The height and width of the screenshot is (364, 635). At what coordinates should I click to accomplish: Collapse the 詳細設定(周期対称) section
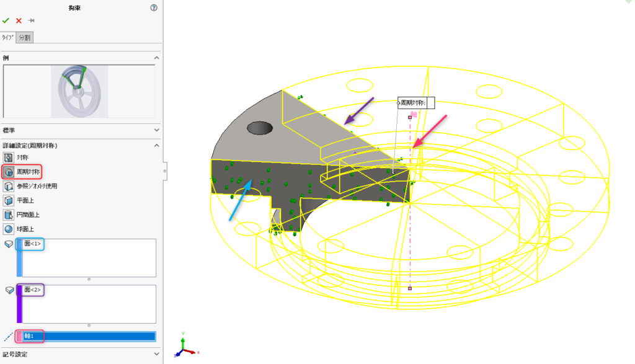tap(156, 145)
